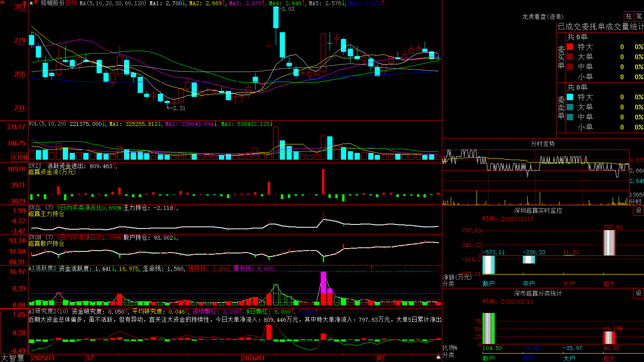The width and height of the screenshot is (644, 362).
Task: Select the 龙虎看盘(逐单) panel title
Action: tap(543, 16)
